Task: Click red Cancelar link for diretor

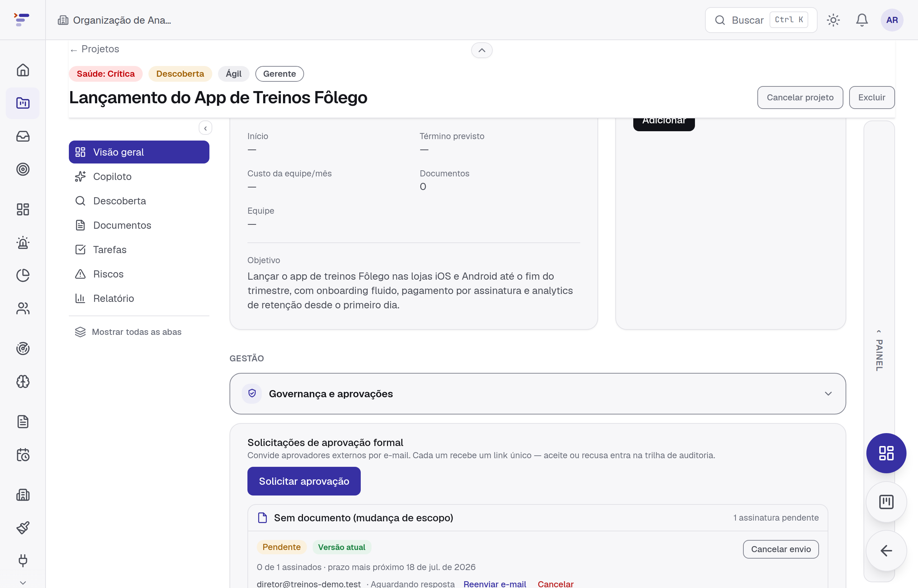Action: tap(555, 584)
